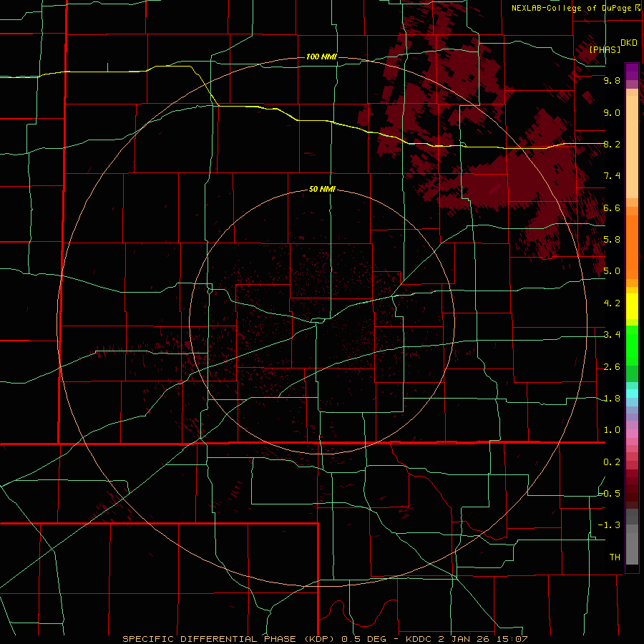Click the 1.0 value on color scale
644x644 pixels.
[612, 430]
